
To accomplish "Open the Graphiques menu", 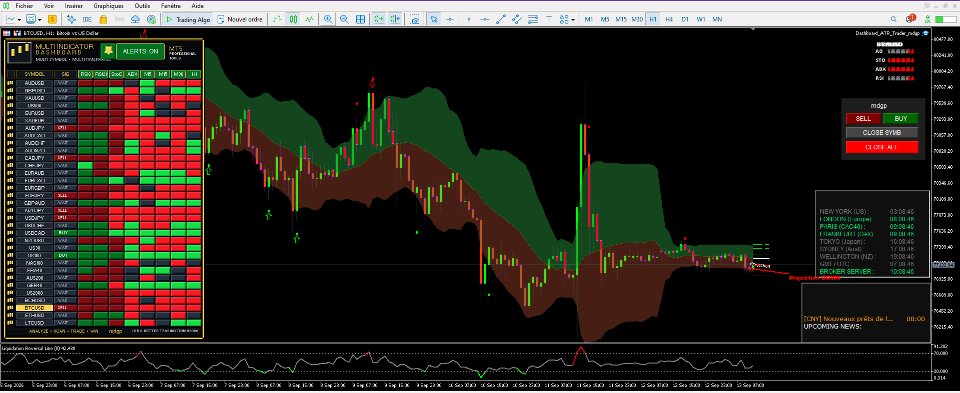I will coord(108,5).
